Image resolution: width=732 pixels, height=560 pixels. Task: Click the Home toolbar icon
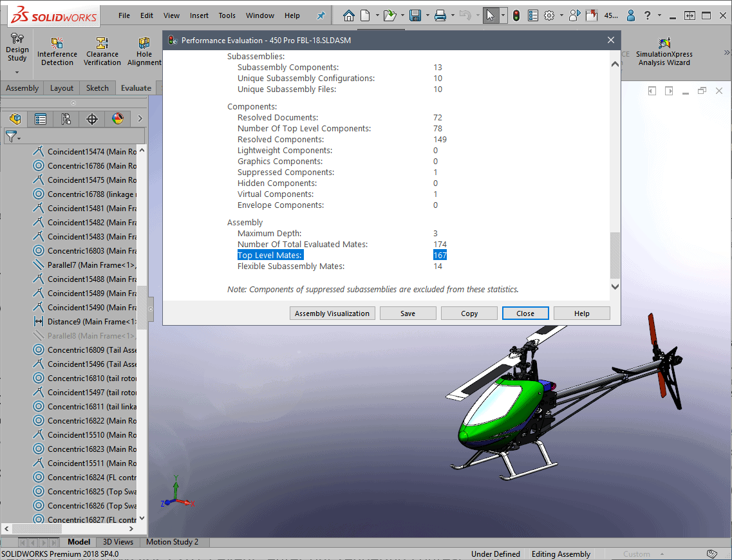[348, 16]
